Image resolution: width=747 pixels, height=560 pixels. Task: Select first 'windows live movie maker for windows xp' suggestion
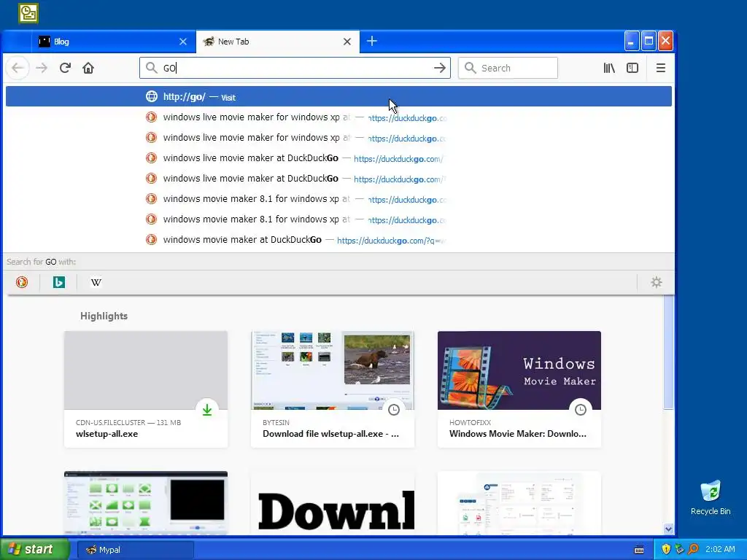(x=338, y=117)
